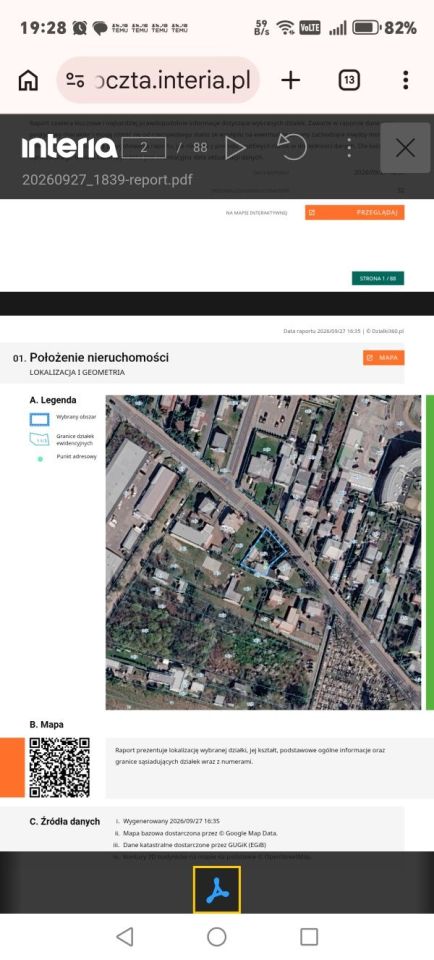Click the Adobe Acrobat PDF icon at bottom

point(217,890)
